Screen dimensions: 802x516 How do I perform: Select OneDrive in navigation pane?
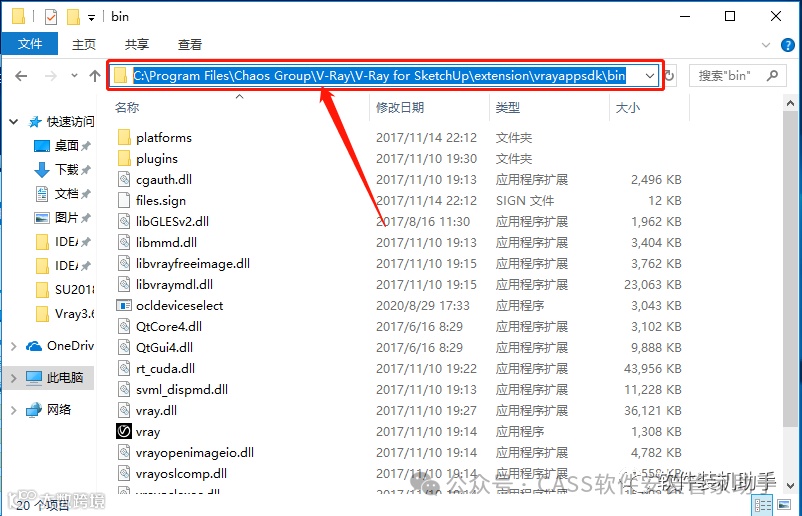point(60,346)
